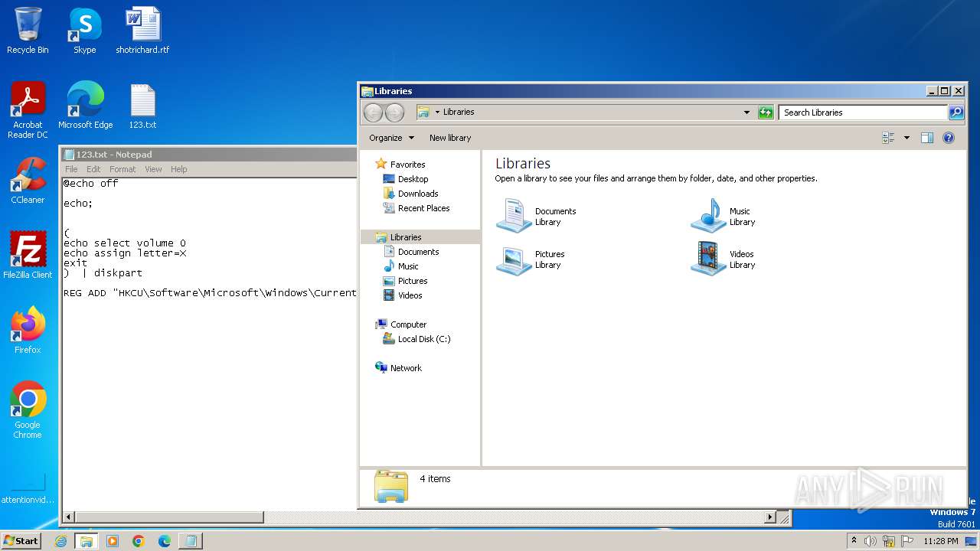Open Acrobat Reader DC desktop shortcut

28,110
